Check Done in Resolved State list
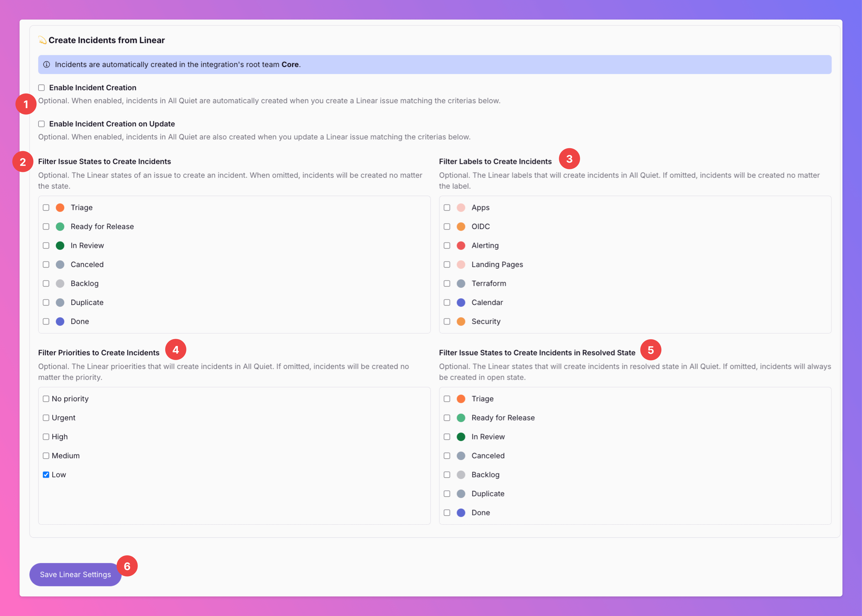 point(447,512)
